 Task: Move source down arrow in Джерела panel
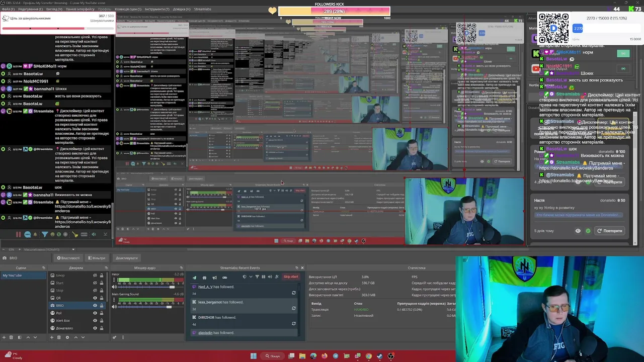83,337
